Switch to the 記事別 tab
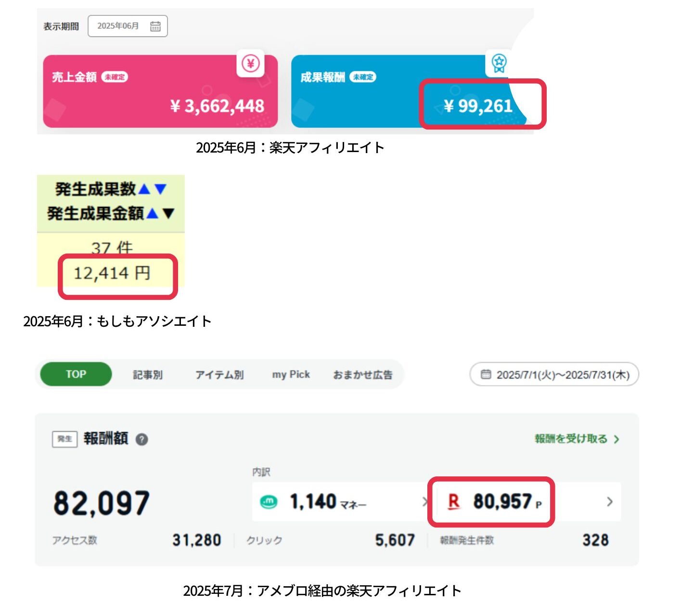The image size is (680, 616). 147,374
